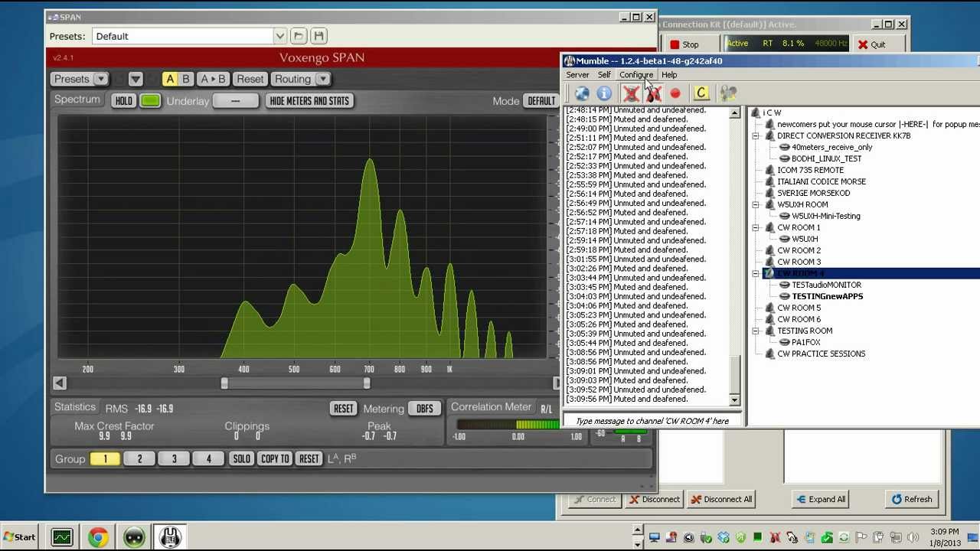
Task: Collapse the TESTING ROOM channel tree
Action: 756,331
